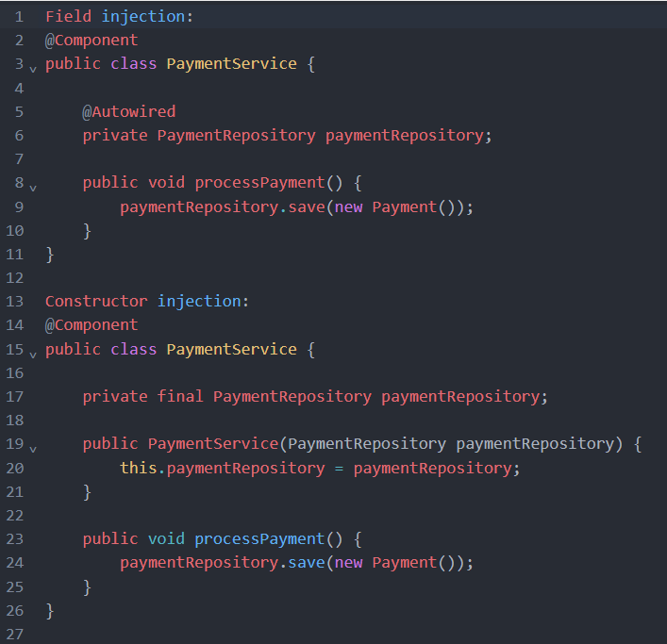Click 'PaymentService' constructor name on line 19

pyautogui.click(x=213, y=444)
